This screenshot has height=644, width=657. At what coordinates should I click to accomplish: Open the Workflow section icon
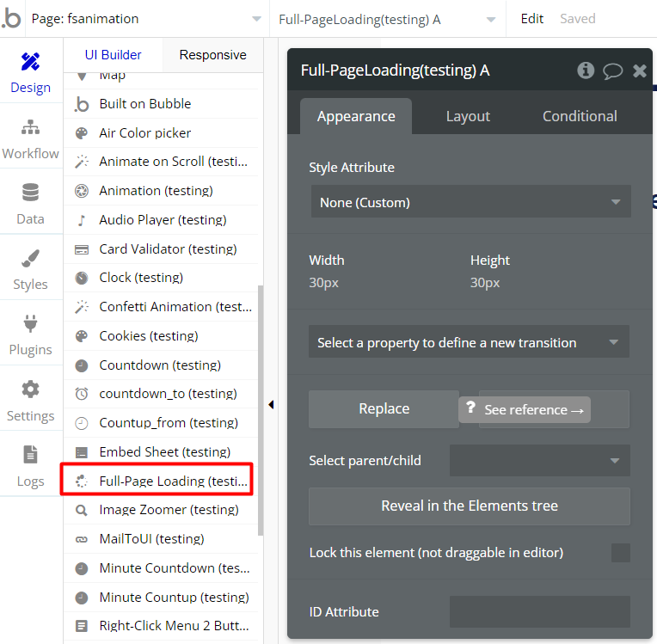pyautogui.click(x=31, y=138)
